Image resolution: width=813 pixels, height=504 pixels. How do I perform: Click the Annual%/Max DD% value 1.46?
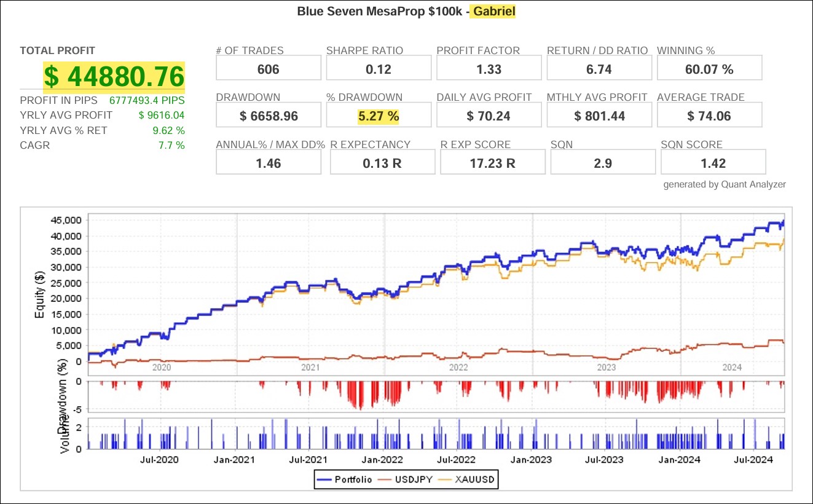[269, 163]
